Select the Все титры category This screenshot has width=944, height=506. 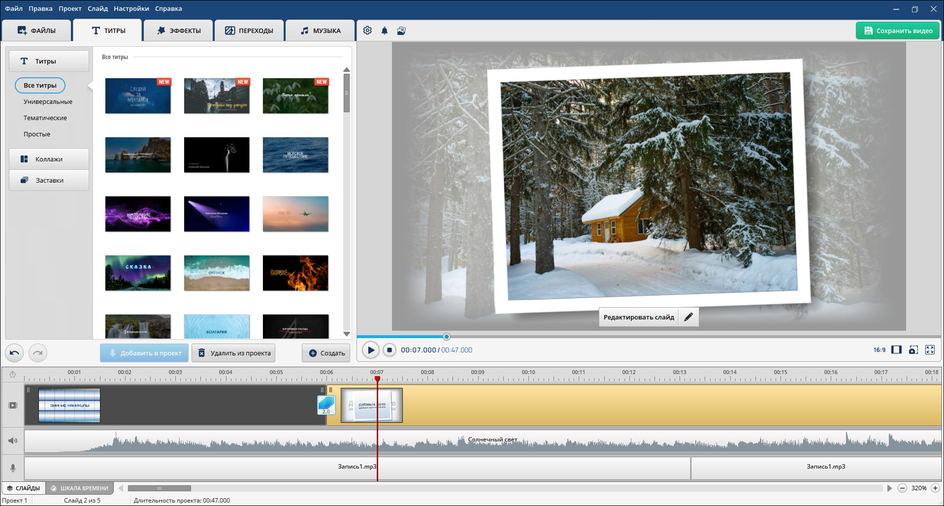coord(40,86)
